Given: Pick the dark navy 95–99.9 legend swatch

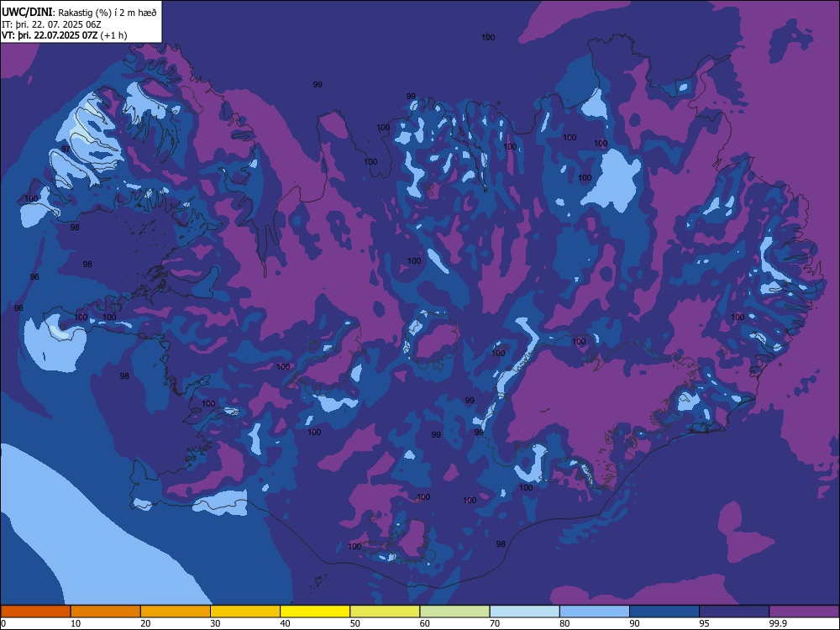Looking at the screenshot, I should coord(734,612).
